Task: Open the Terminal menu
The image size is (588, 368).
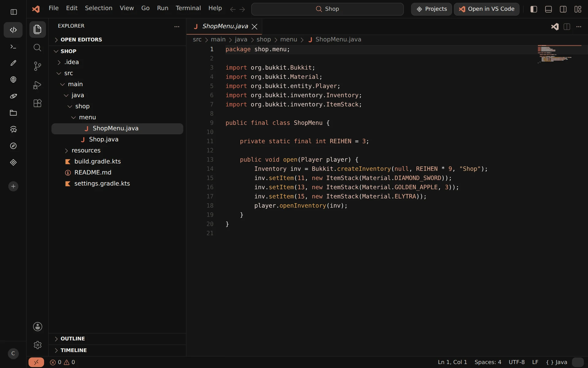Action: [x=188, y=8]
